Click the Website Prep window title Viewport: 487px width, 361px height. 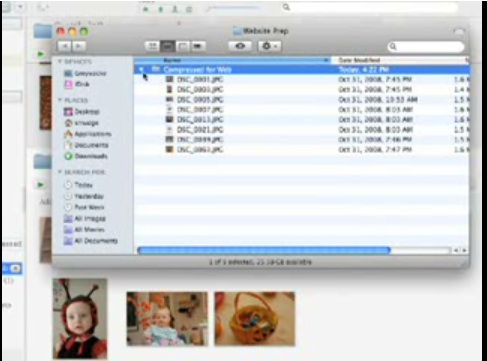pos(265,31)
